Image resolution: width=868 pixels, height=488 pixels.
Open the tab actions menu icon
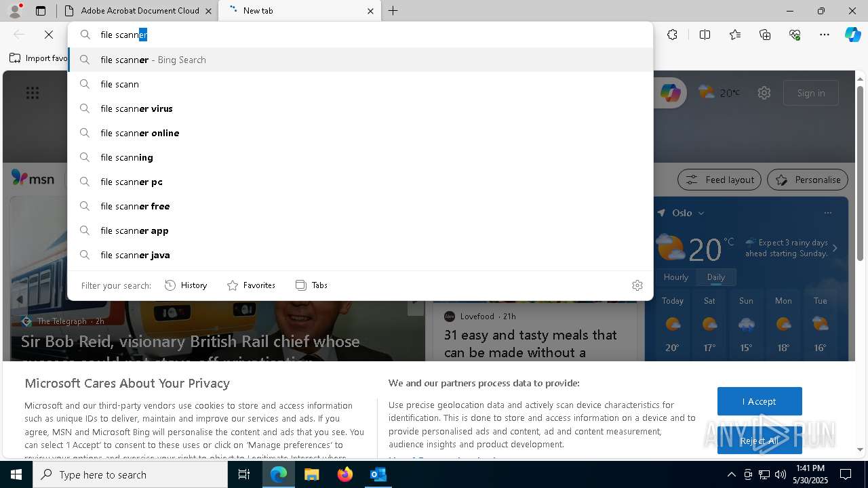click(x=41, y=11)
